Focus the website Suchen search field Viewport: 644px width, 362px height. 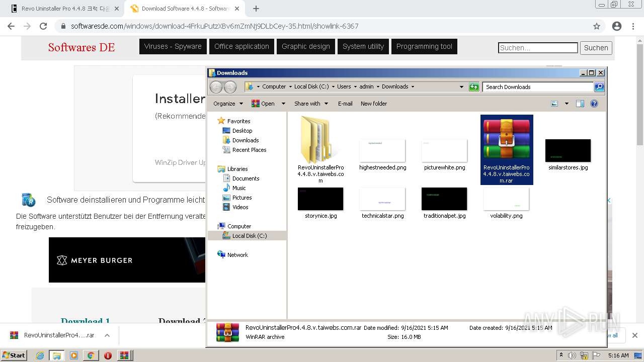click(x=538, y=48)
